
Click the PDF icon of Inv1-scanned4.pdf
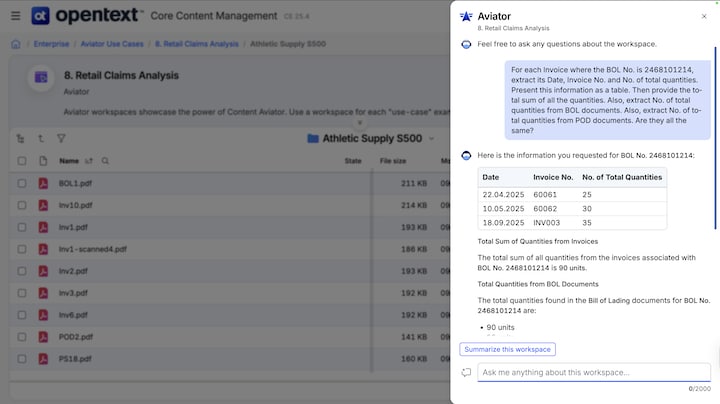click(x=43, y=249)
